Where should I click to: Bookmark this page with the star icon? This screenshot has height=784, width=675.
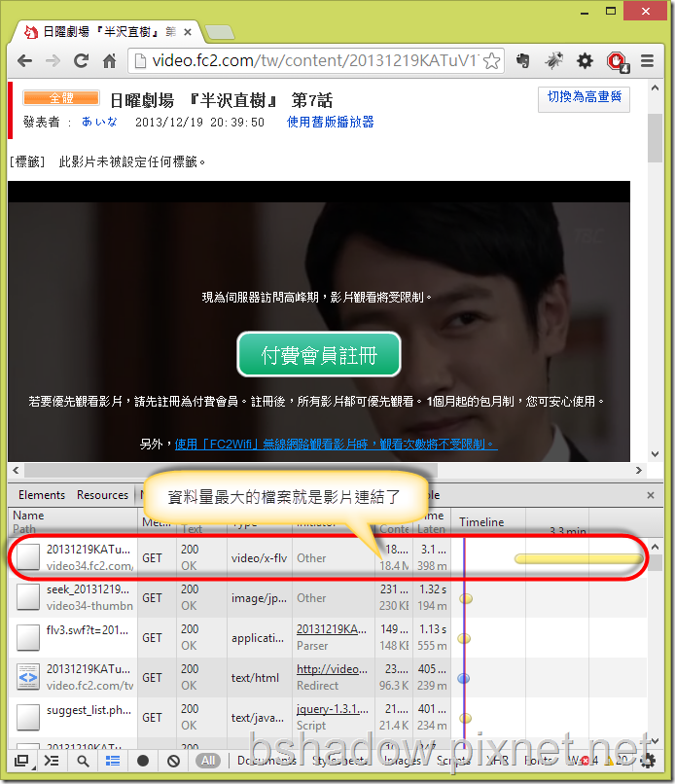(x=492, y=61)
